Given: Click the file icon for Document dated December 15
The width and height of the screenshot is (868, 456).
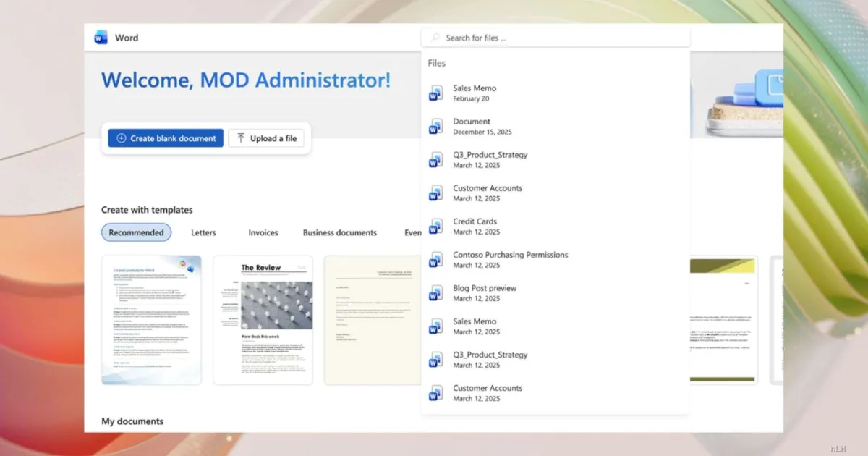Looking at the screenshot, I should 435,127.
